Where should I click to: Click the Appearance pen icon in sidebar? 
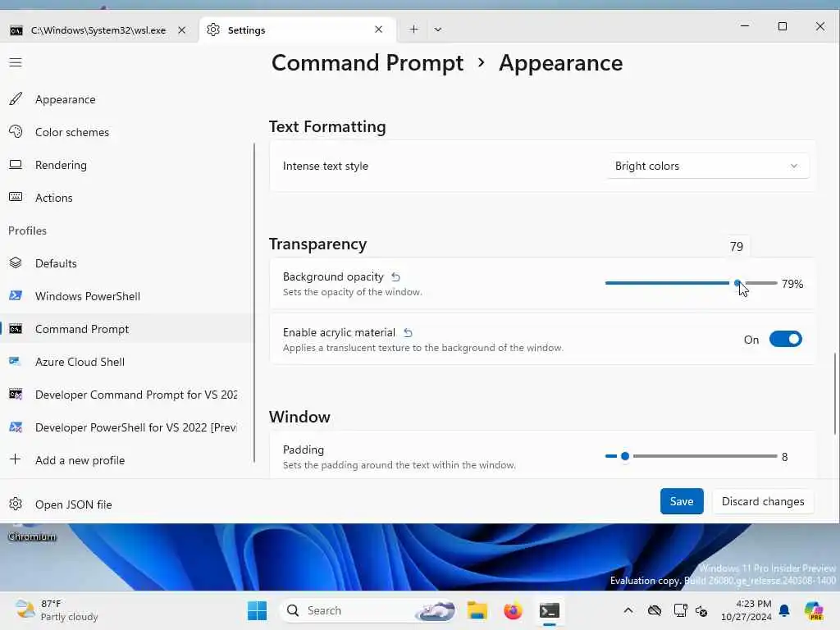(16, 99)
